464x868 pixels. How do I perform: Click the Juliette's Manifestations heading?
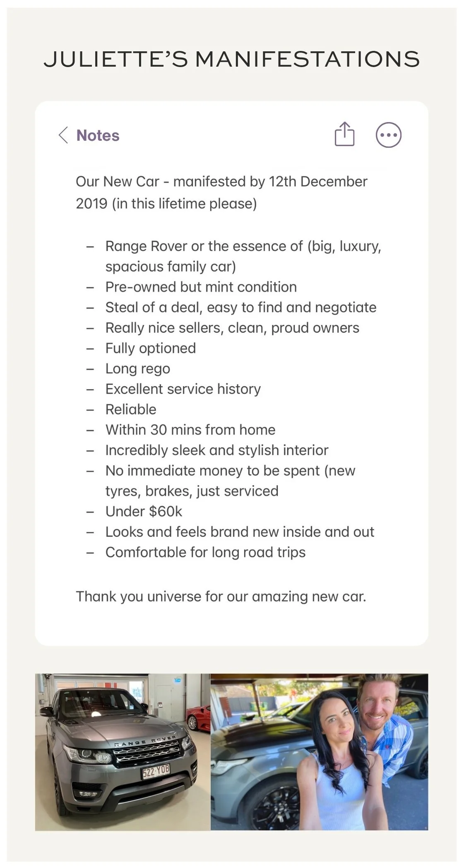[x=232, y=59]
